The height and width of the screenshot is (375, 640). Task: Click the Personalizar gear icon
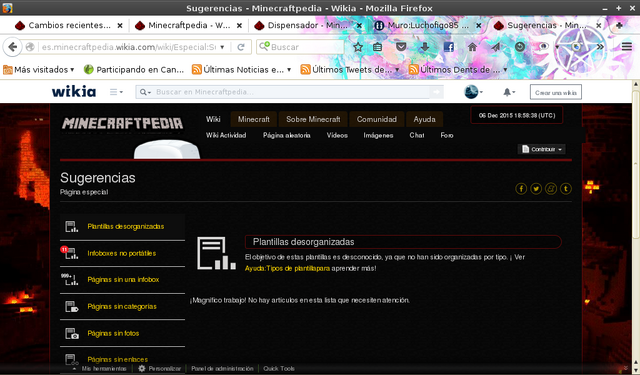coord(142,368)
